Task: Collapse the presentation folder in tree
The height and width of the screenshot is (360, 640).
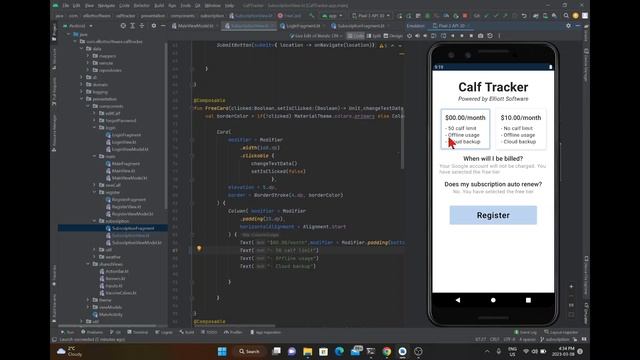Action: click(x=82, y=99)
